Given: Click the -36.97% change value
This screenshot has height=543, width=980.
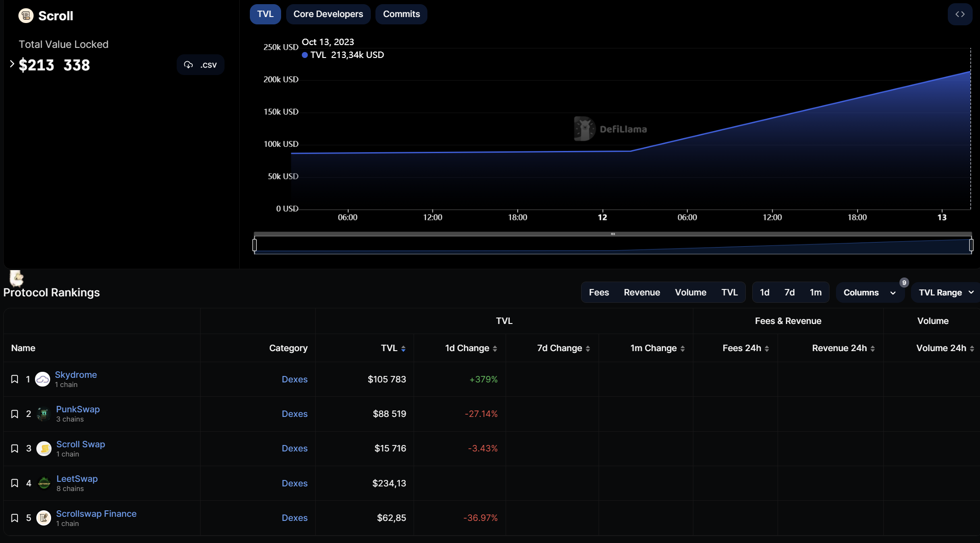Looking at the screenshot, I should 480,518.
